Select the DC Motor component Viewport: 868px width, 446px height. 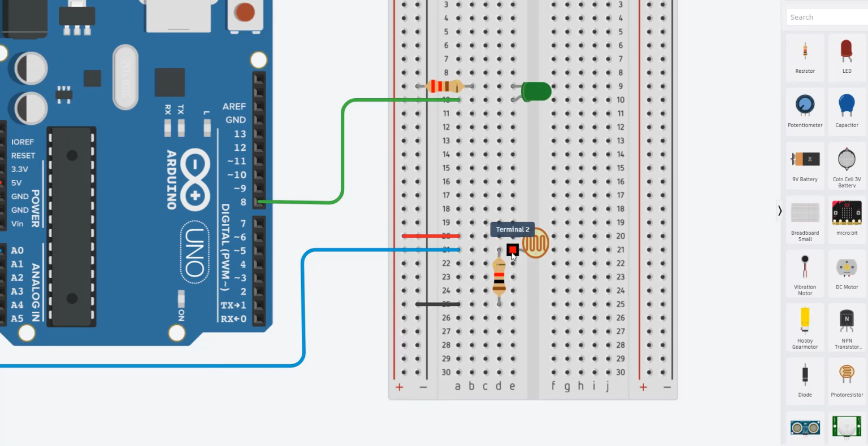(x=846, y=270)
